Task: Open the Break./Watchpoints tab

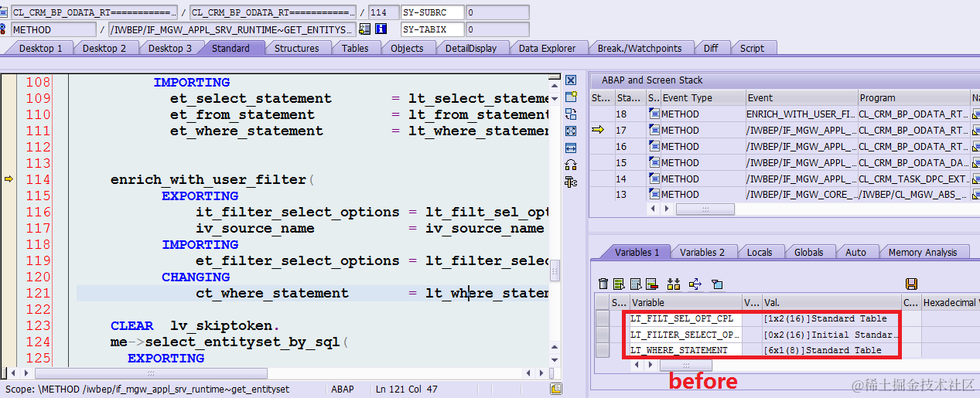Action: (640, 48)
